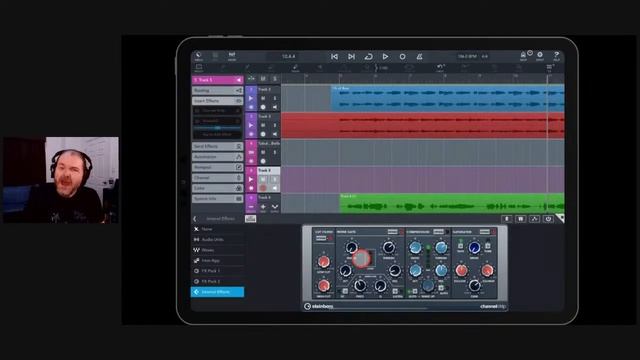Click the Compressor make-up knob
Image resolution: width=640 pixels, height=360 pixels.
click(428, 286)
